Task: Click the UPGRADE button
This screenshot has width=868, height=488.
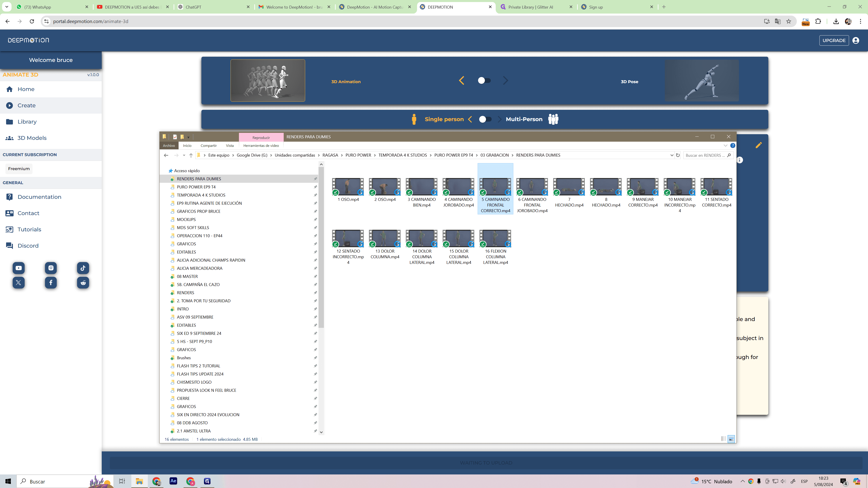Action: tap(834, 40)
